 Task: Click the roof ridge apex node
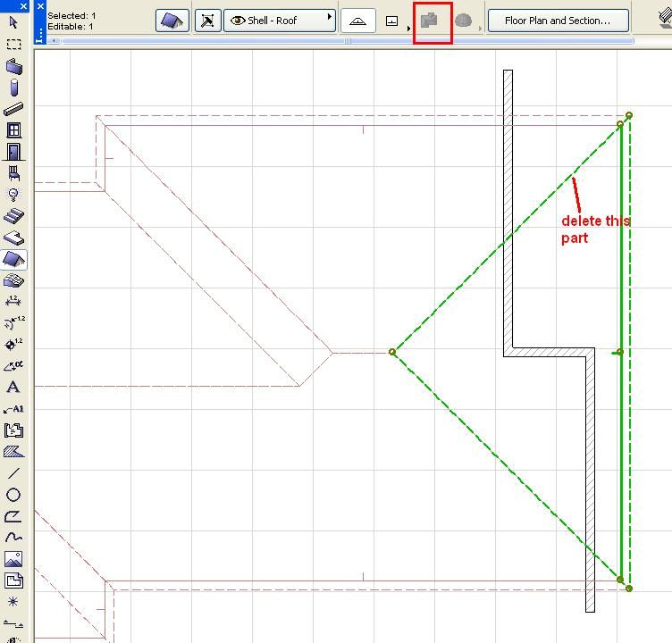pyautogui.click(x=392, y=352)
